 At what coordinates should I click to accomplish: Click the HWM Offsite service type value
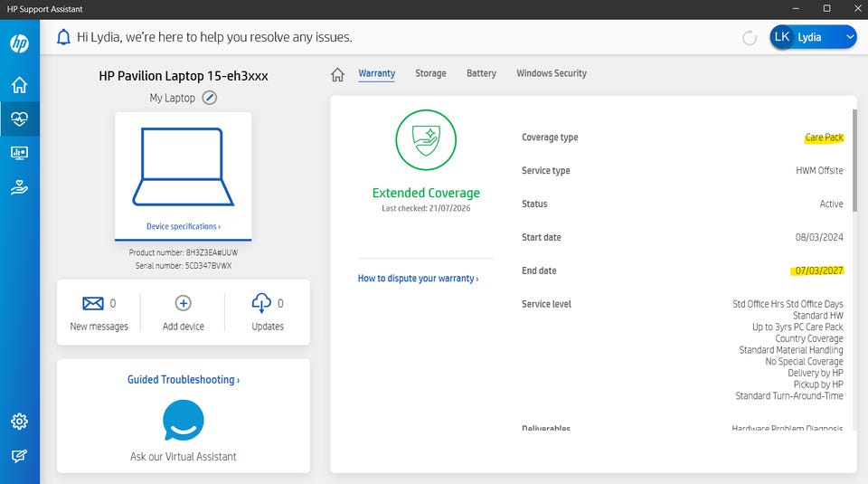[x=819, y=171]
